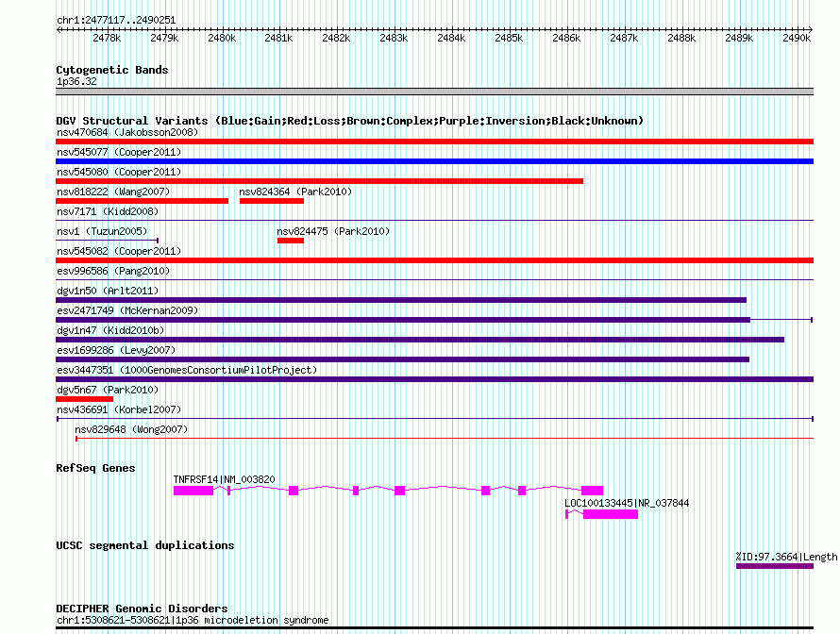The image size is (840, 634).
Task: Select the black DECIPHER 1p36 microdeletion bar
Action: pos(434,628)
